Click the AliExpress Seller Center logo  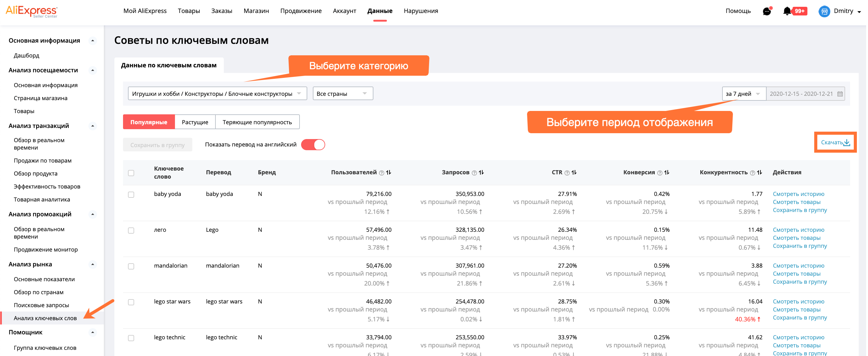(32, 11)
